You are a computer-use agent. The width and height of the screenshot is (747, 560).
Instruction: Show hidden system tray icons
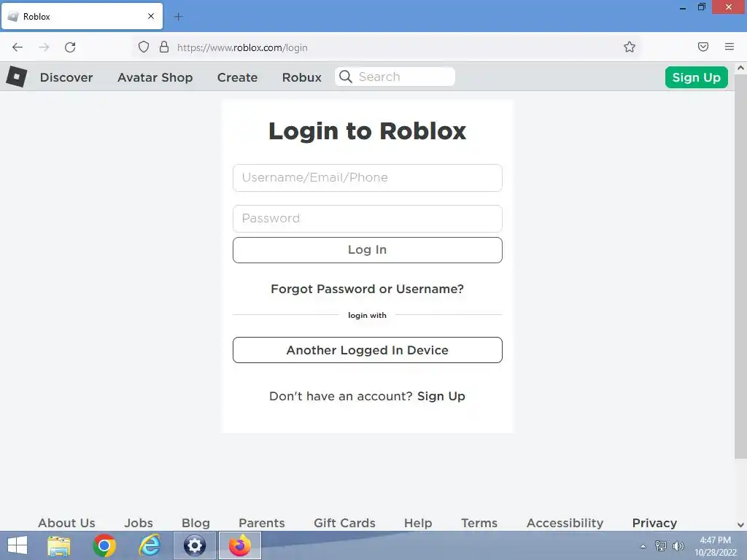tap(643, 546)
